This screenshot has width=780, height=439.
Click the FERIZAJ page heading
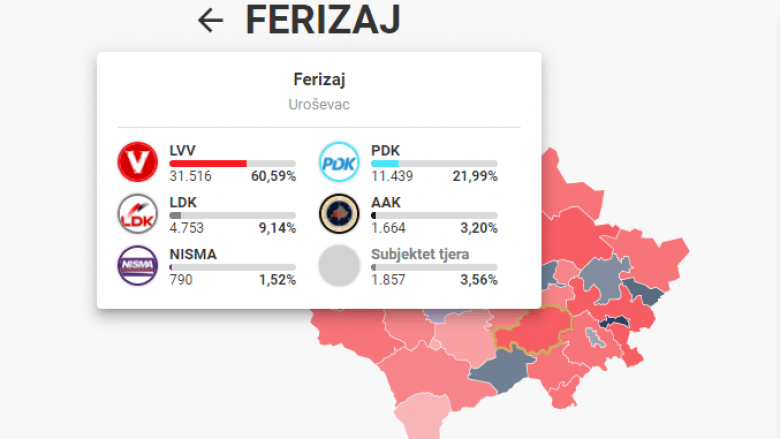pos(323,20)
